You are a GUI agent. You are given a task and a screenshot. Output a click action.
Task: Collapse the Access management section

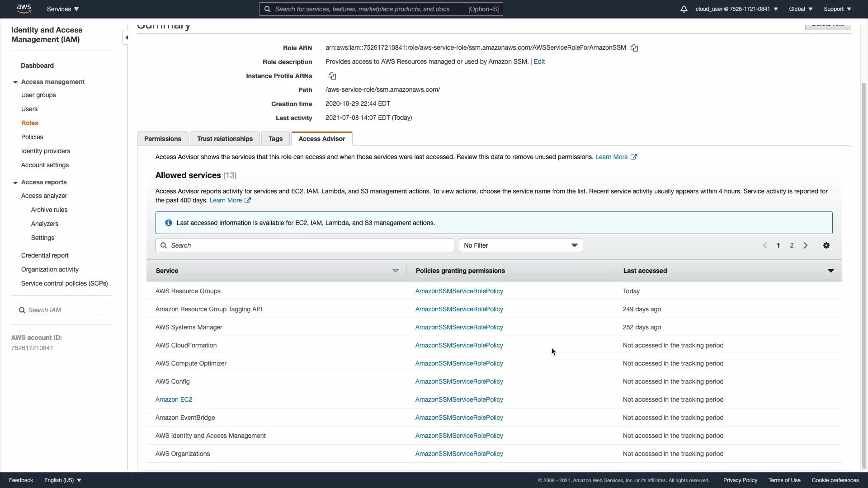point(15,82)
